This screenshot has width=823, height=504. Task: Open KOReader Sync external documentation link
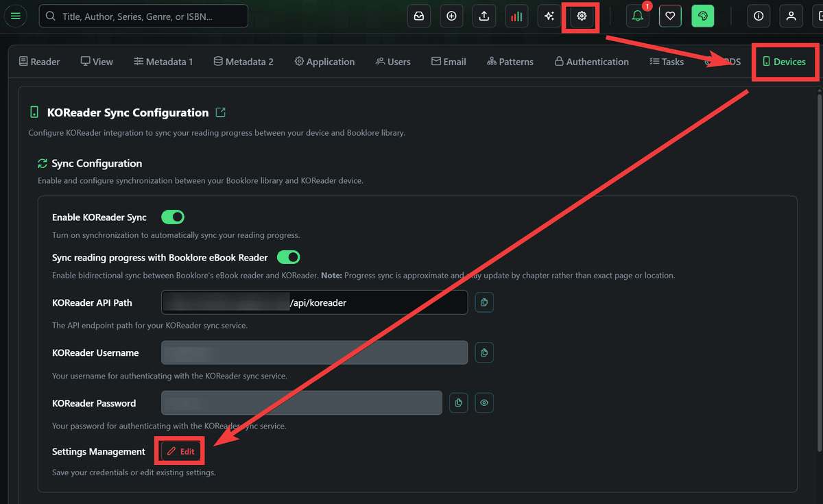click(x=220, y=112)
